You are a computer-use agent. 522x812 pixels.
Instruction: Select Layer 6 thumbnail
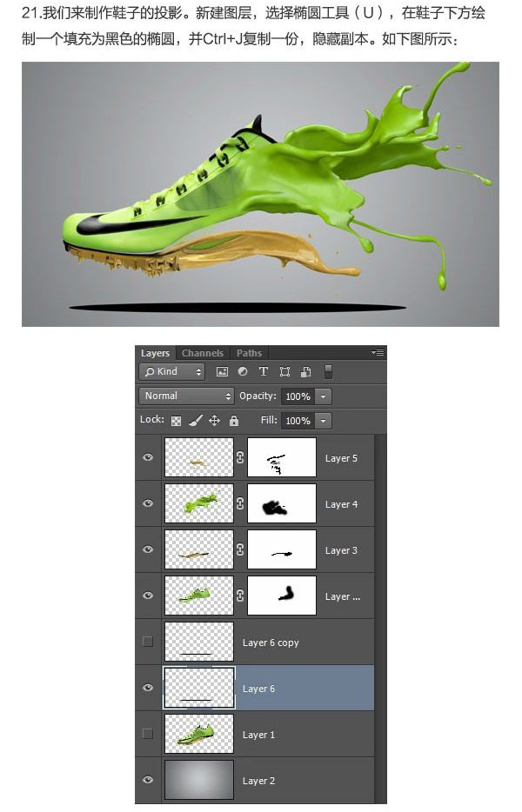point(199,688)
